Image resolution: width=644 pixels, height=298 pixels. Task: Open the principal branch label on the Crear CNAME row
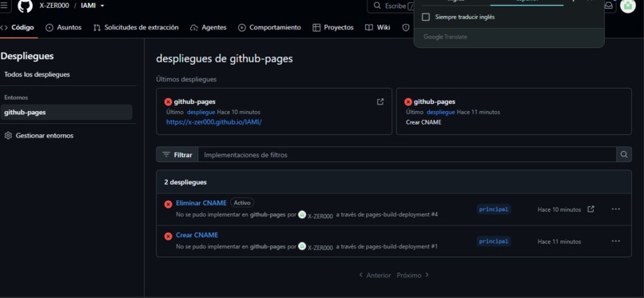[494, 241]
